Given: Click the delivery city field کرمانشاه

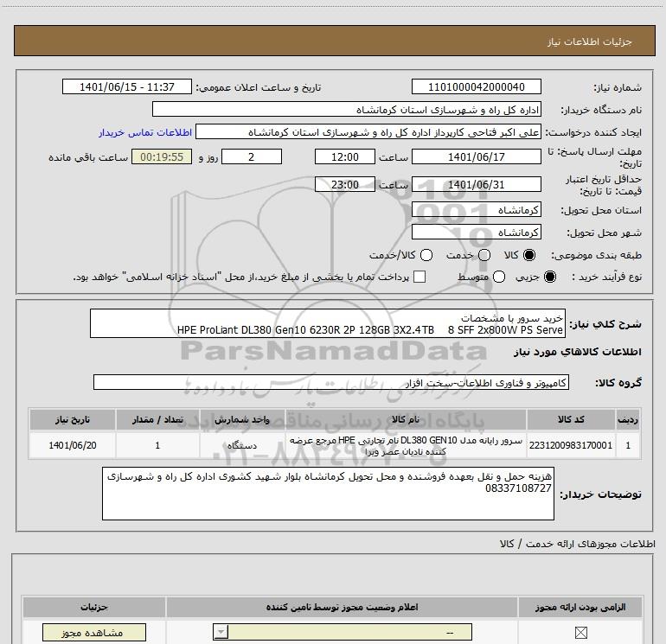Looking at the screenshot, I should point(476,233).
